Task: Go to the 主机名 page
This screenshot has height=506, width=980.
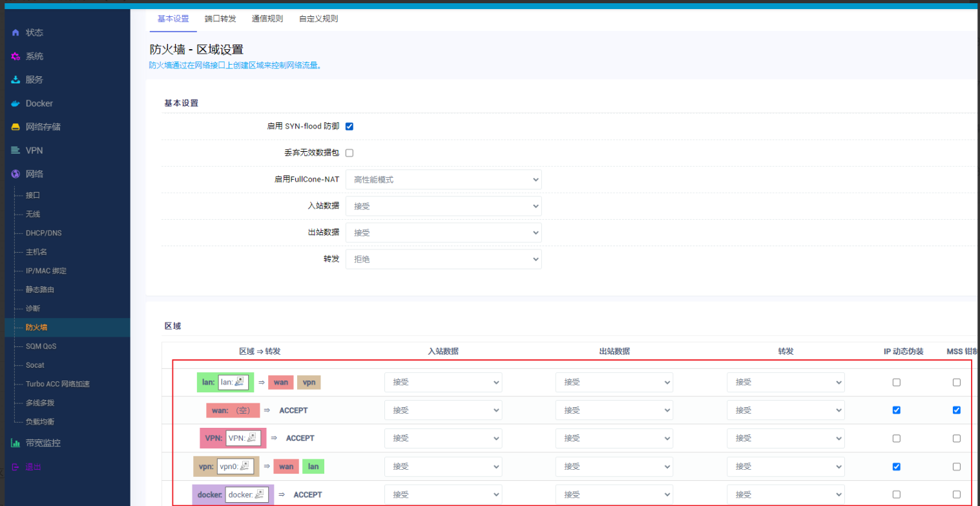Action: pyautogui.click(x=36, y=251)
